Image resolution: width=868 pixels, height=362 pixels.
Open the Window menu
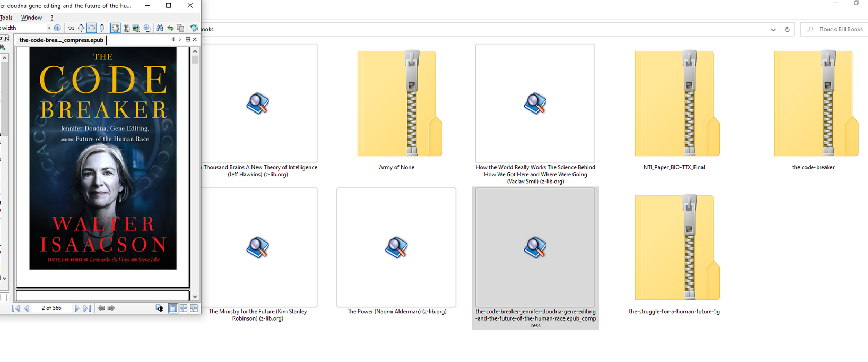point(31,18)
